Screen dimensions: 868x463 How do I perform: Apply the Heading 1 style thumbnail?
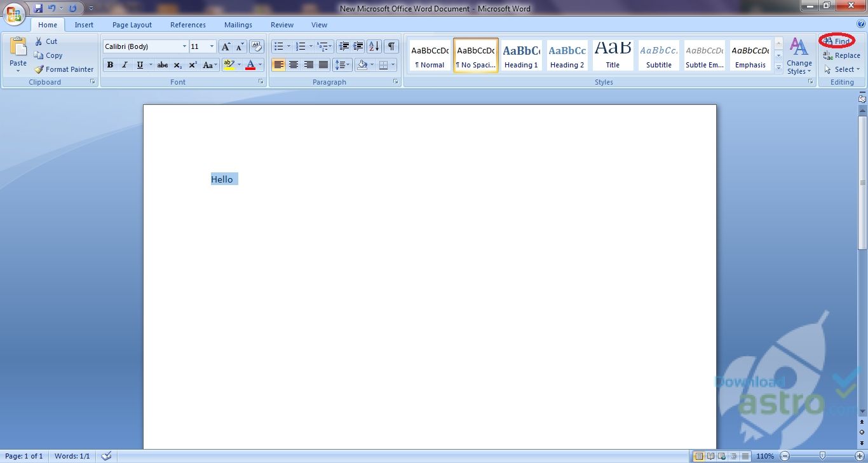[521, 55]
